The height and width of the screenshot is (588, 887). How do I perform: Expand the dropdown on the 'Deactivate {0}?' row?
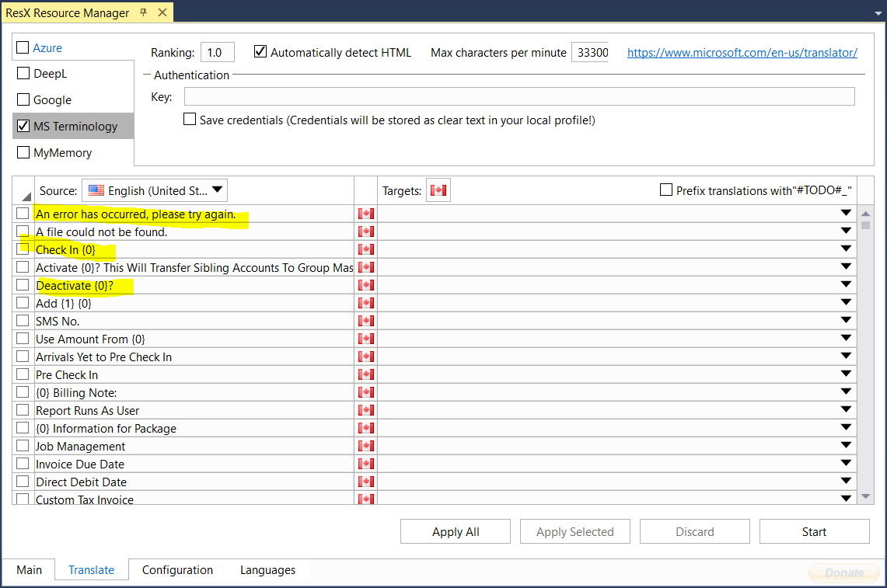[x=846, y=284]
